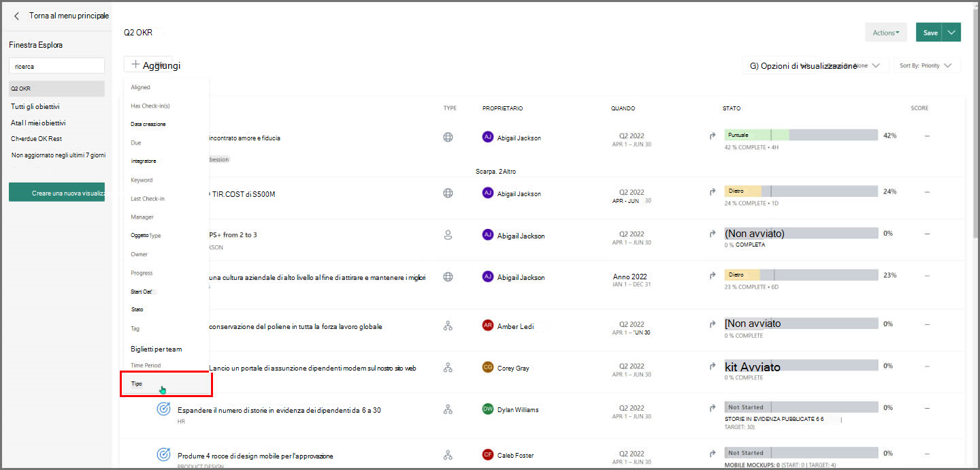Click the PROPRIETARIO column header

point(502,108)
